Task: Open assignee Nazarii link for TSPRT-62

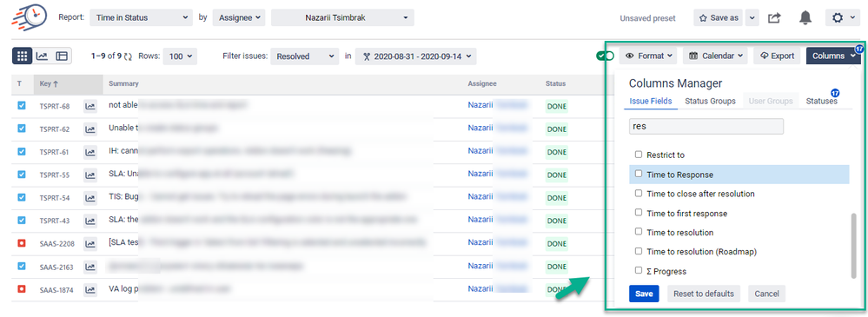Action: coord(480,128)
